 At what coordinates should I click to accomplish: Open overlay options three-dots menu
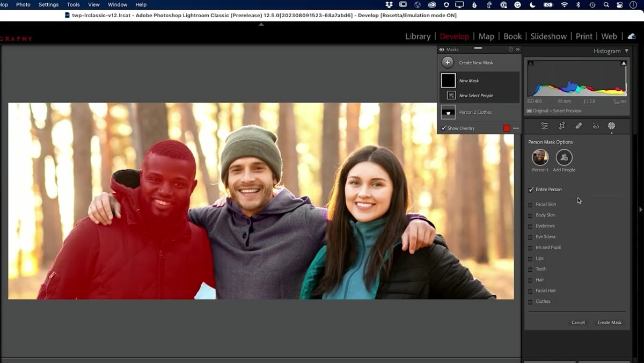(x=516, y=128)
